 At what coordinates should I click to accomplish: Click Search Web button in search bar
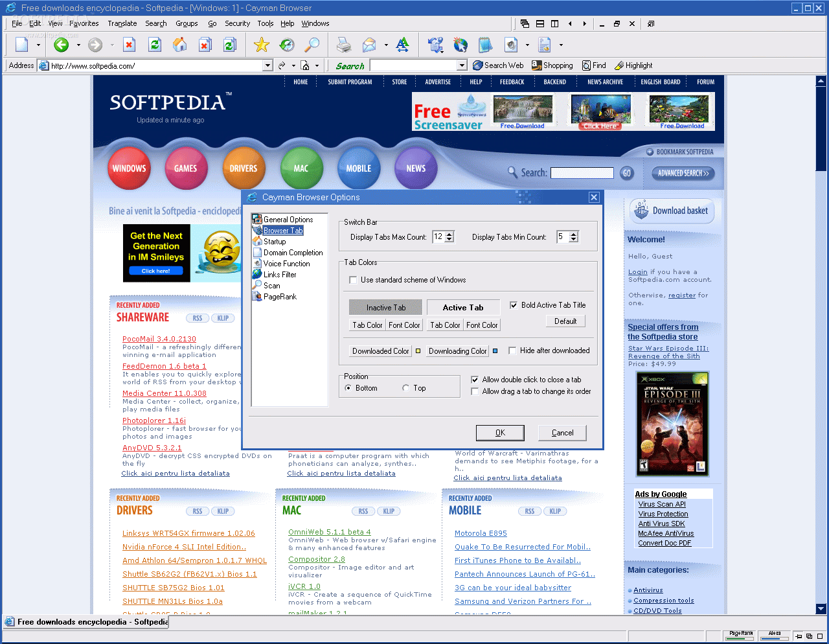click(x=498, y=65)
